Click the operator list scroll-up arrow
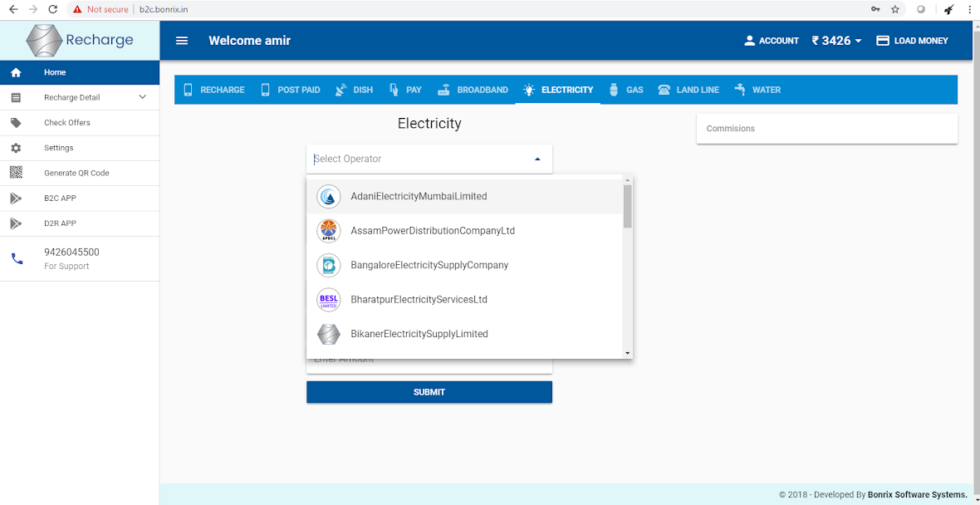980x505 pixels. click(628, 180)
